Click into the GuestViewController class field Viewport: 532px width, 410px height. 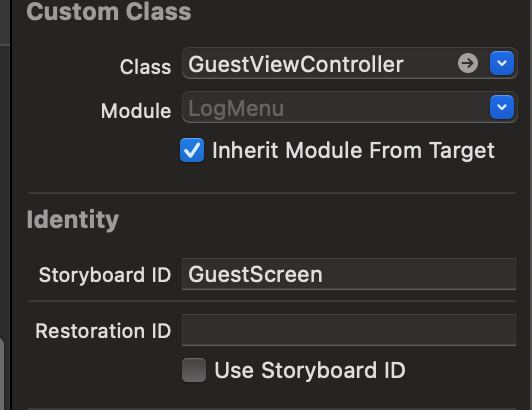(319, 63)
